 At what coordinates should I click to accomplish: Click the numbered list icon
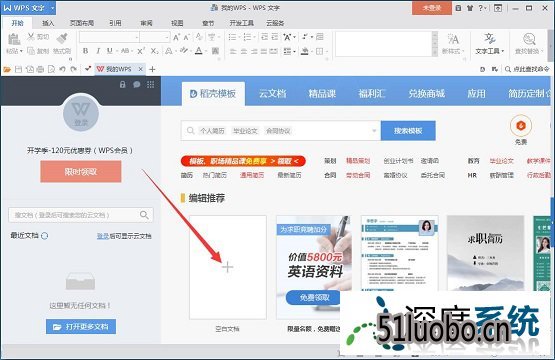pyautogui.click(x=247, y=37)
